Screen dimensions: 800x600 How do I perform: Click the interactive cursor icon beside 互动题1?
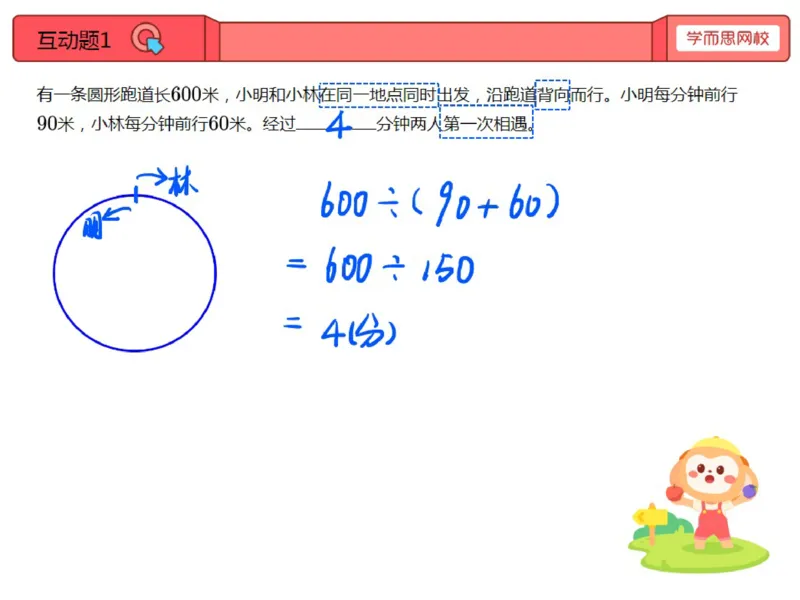coord(147,39)
